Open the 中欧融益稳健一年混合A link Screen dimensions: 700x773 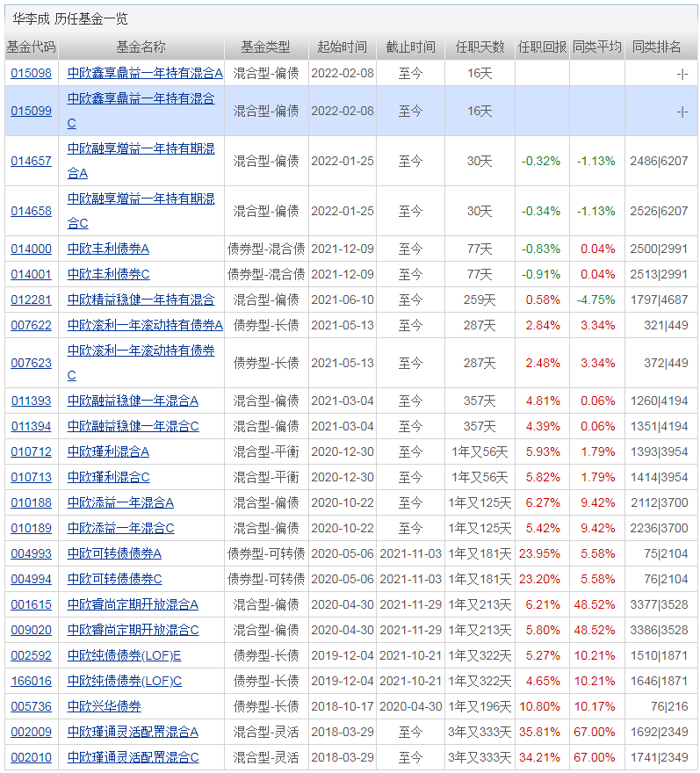coord(133,401)
